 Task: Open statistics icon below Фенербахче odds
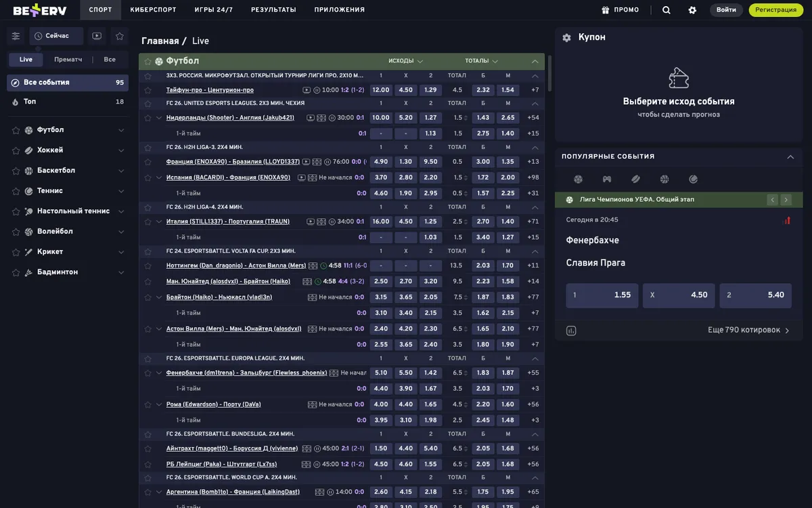(x=571, y=331)
